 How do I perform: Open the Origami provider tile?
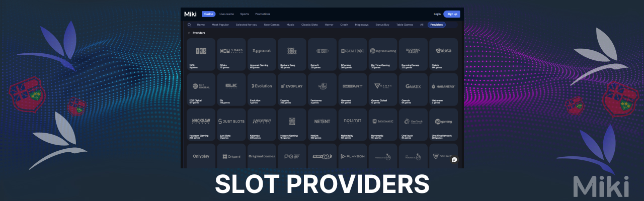click(231, 156)
